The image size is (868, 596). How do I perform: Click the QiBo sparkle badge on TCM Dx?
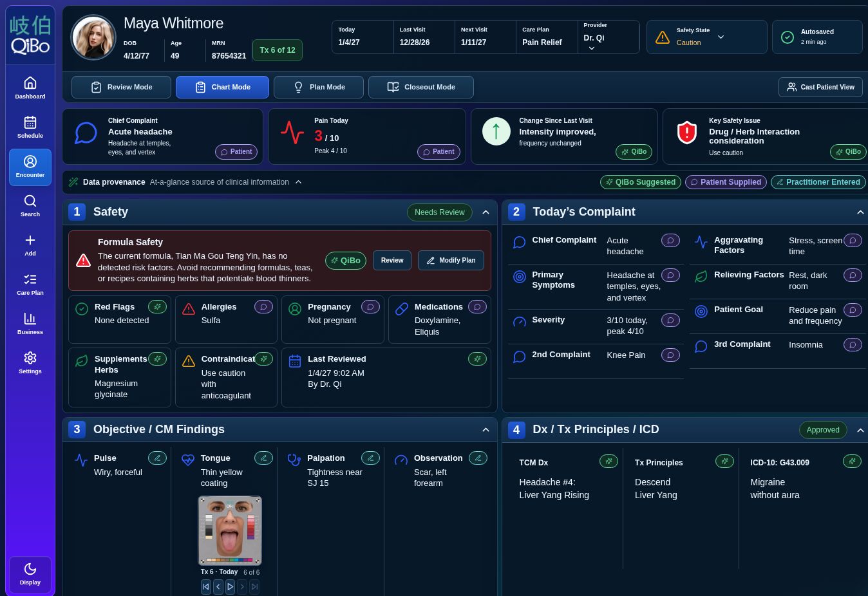609,461
